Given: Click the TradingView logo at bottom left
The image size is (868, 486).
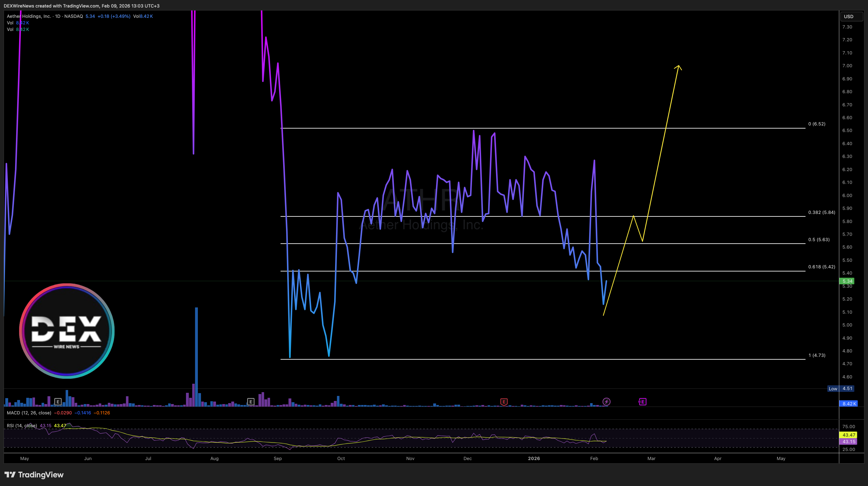Looking at the screenshot, I should (x=34, y=474).
